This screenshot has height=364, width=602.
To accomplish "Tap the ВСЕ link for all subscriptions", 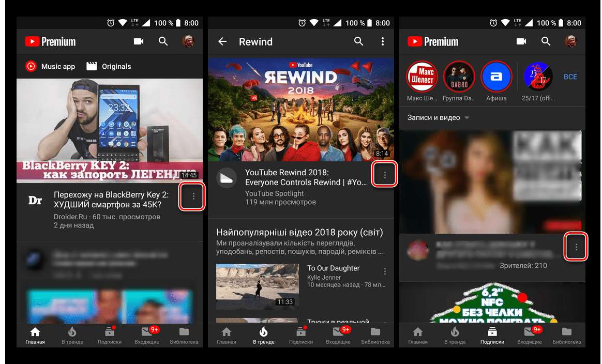I will 570,77.
